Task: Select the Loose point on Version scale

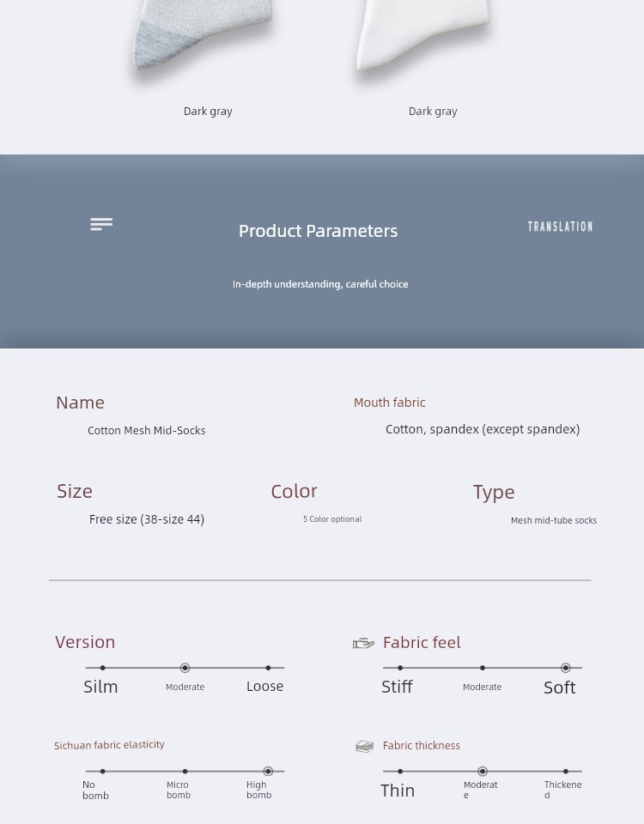Action: (x=268, y=668)
